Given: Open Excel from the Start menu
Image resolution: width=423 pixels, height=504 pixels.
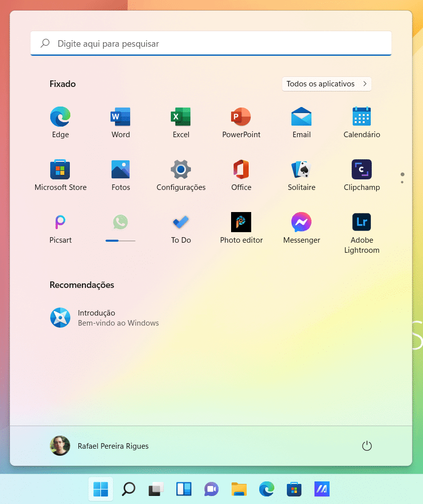Looking at the screenshot, I should click(181, 122).
